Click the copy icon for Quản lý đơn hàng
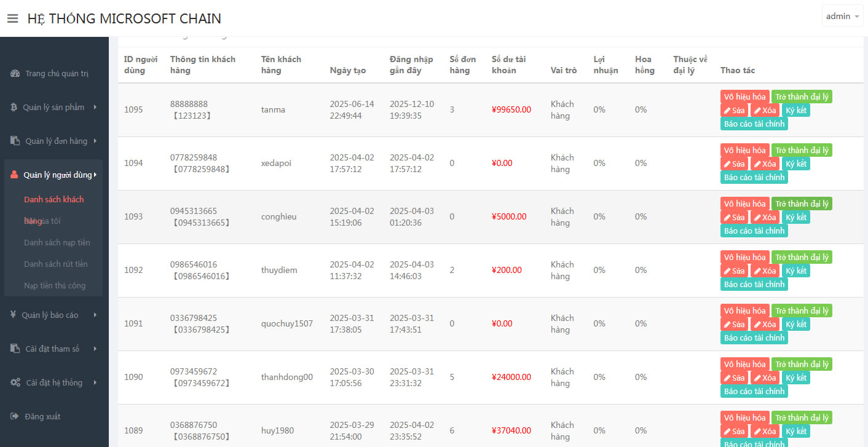868x447 pixels. (15, 141)
